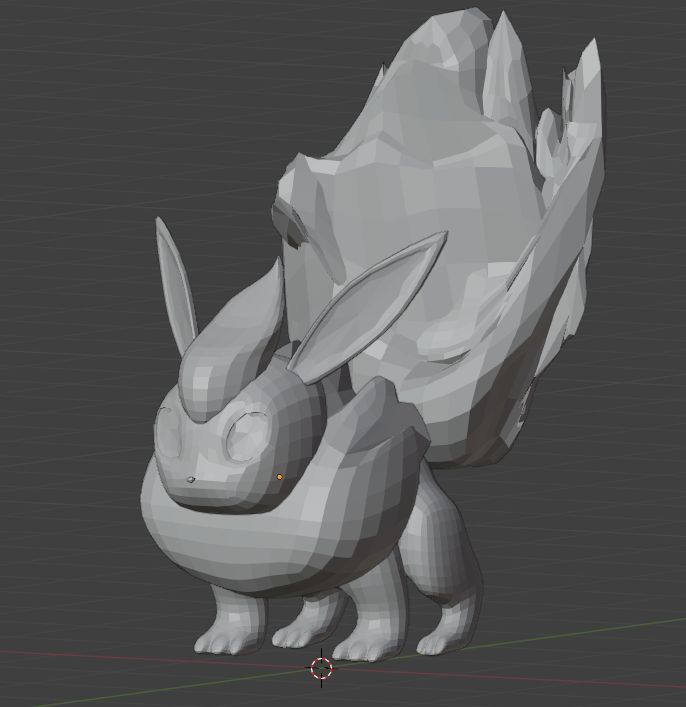The width and height of the screenshot is (686, 707).
Task: Select the orange object origin dot
Action: coord(280,477)
